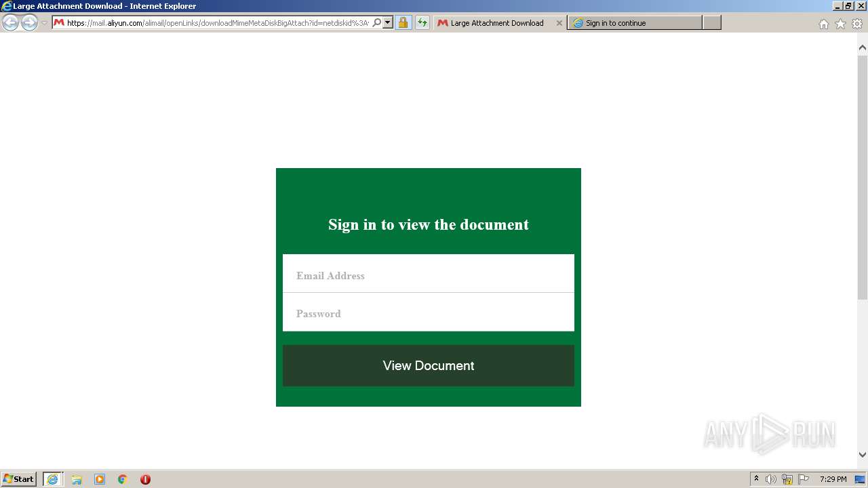Open a new blank tab
Image resolution: width=868 pixels, height=488 pixels.
click(x=712, y=23)
